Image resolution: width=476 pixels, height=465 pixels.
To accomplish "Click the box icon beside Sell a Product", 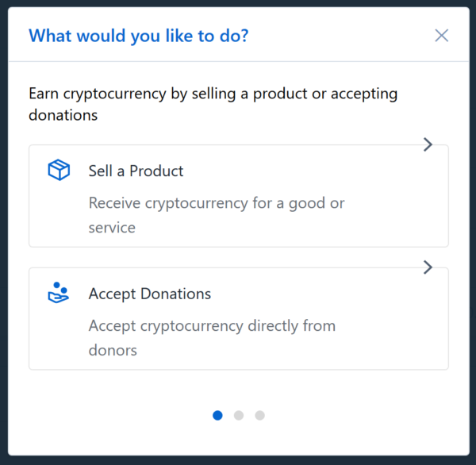I will [x=59, y=170].
